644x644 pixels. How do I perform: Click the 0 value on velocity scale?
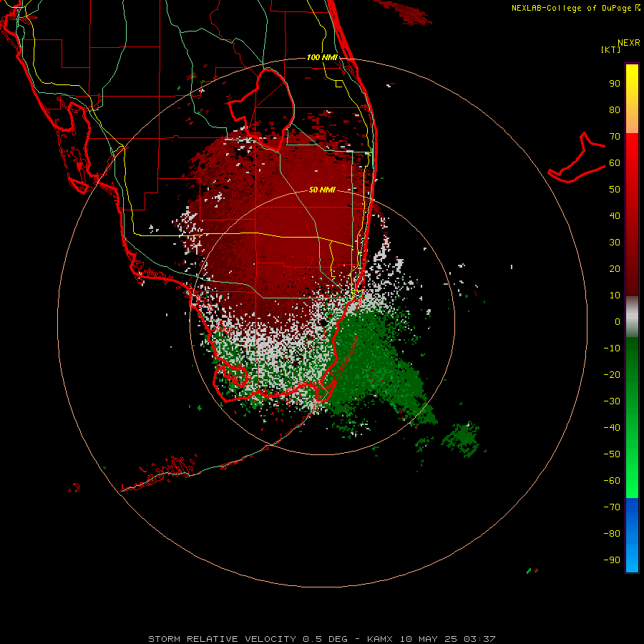[x=618, y=321]
